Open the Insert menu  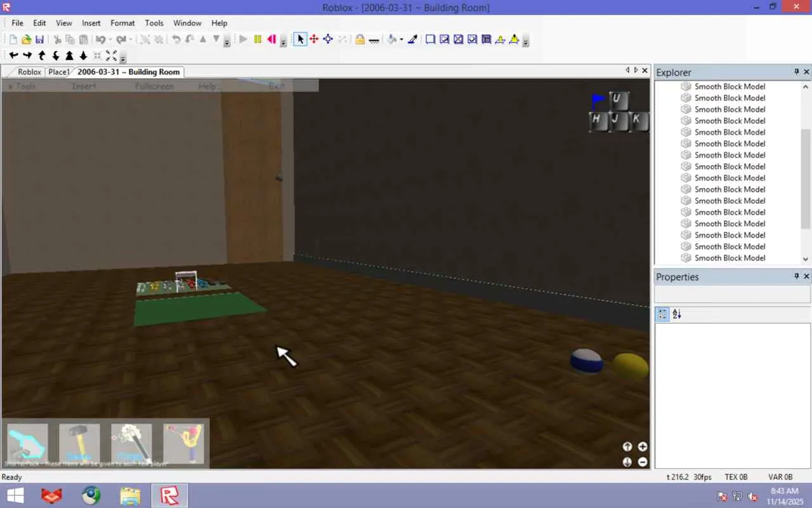click(x=91, y=23)
